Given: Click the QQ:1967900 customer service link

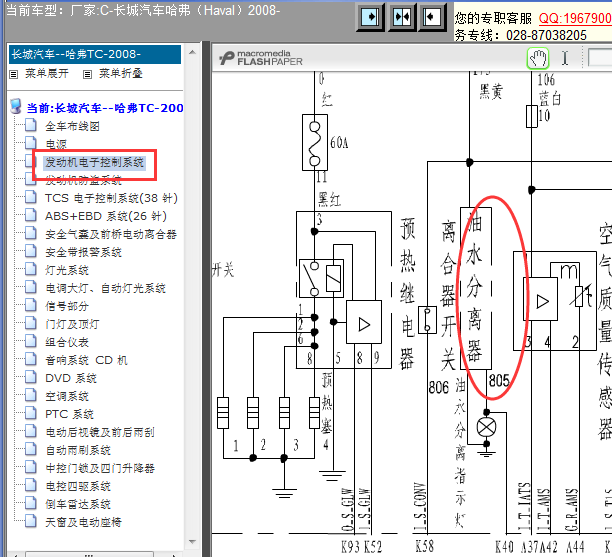Looking at the screenshot, I should [x=575, y=18].
